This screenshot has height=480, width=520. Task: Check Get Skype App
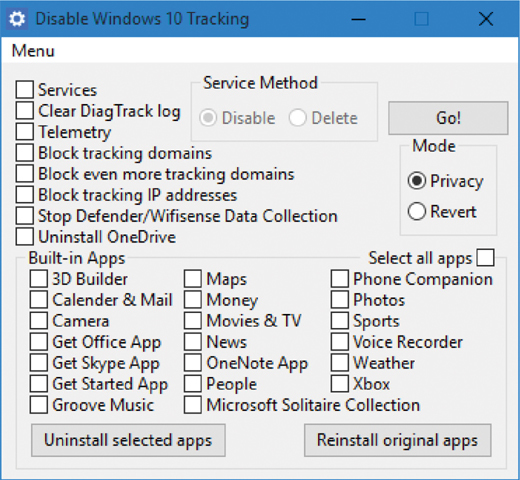point(39,362)
